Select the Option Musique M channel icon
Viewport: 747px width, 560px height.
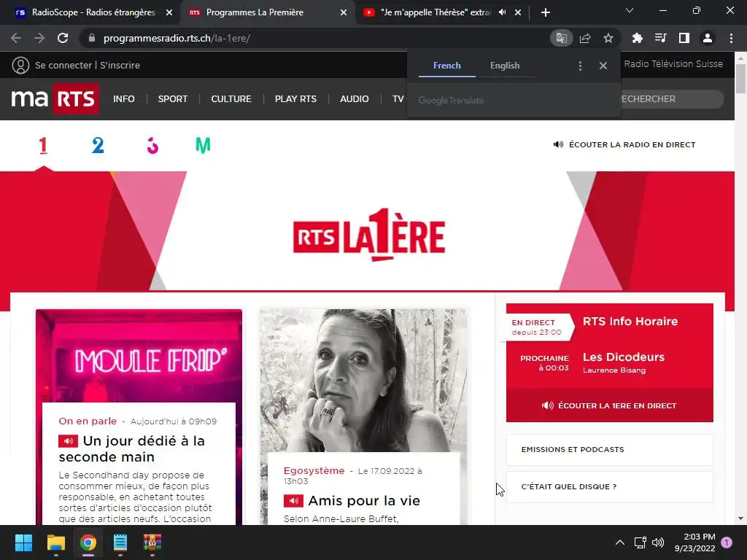(x=203, y=145)
